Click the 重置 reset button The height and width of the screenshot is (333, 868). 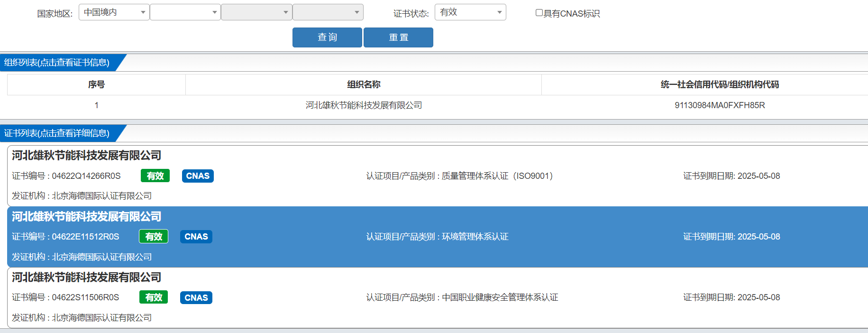pyautogui.click(x=398, y=37)
